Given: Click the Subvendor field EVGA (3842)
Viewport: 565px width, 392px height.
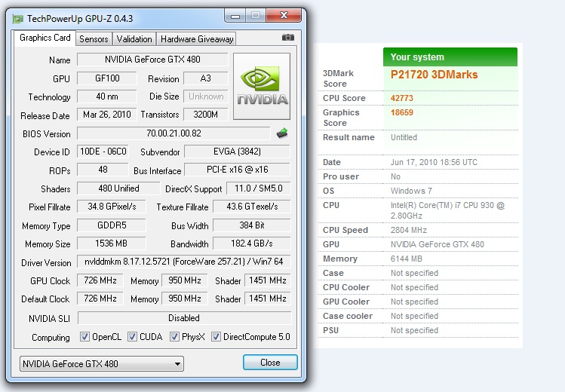Looking at the screenshot, I should pos(237,152).
